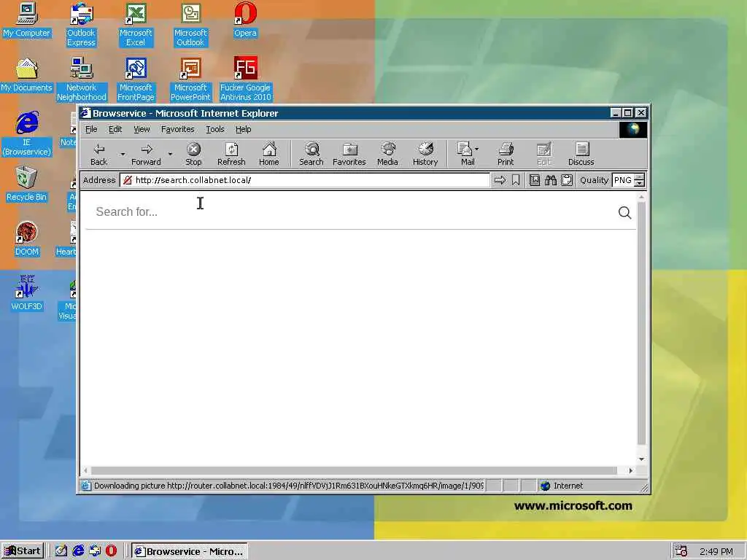Click the Forward toolbar button
This screenshot has width=747, height=560.
coord(146,155)
